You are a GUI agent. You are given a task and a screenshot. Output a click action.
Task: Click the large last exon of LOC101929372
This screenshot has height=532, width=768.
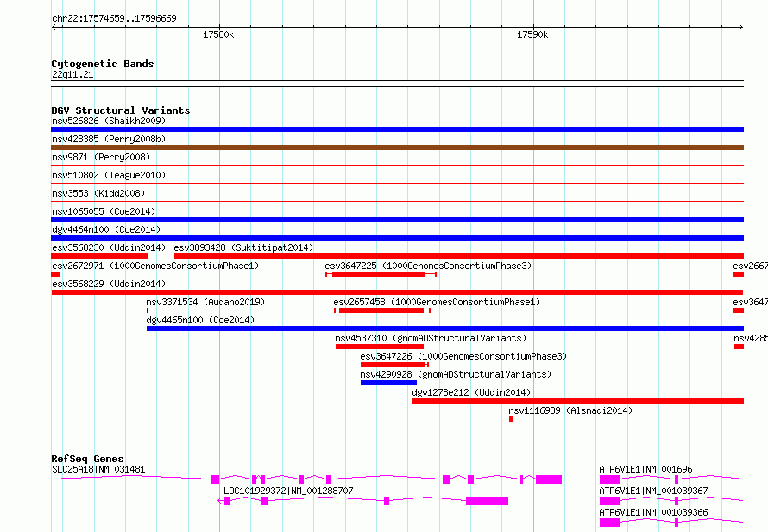488,501
